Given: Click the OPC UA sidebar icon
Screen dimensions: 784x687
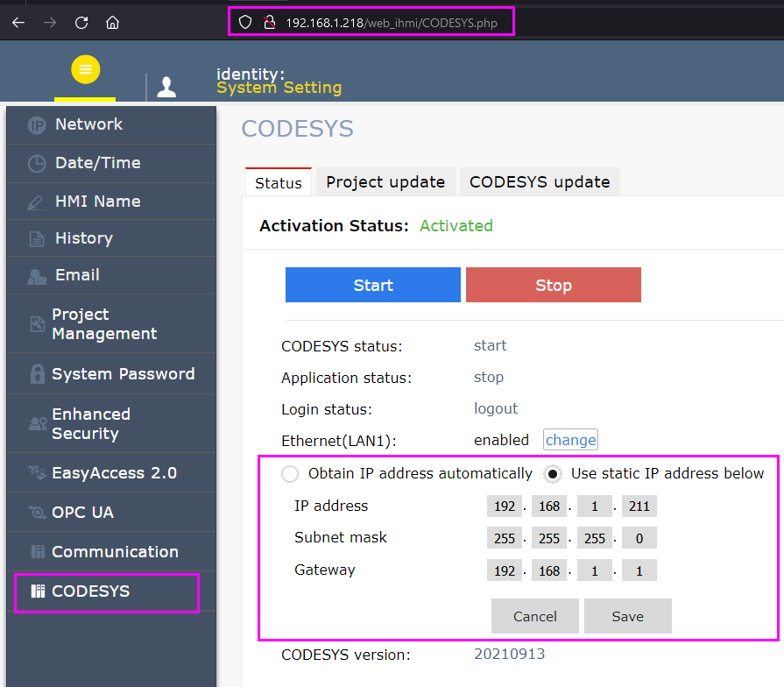Looking at the screenshot, I should [x=38, y=512].
